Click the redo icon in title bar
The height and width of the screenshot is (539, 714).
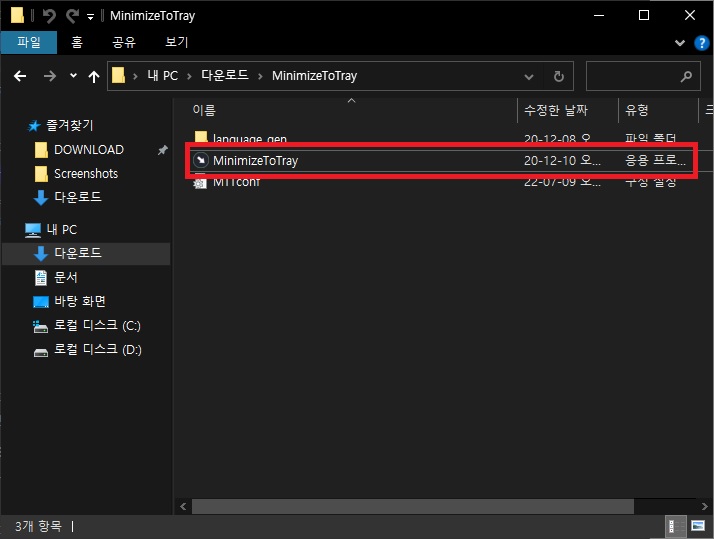point(72,16)
